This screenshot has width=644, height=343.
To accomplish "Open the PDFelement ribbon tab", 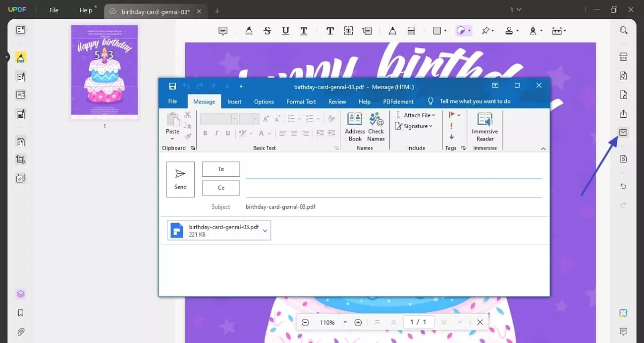I will click(398, 101).
